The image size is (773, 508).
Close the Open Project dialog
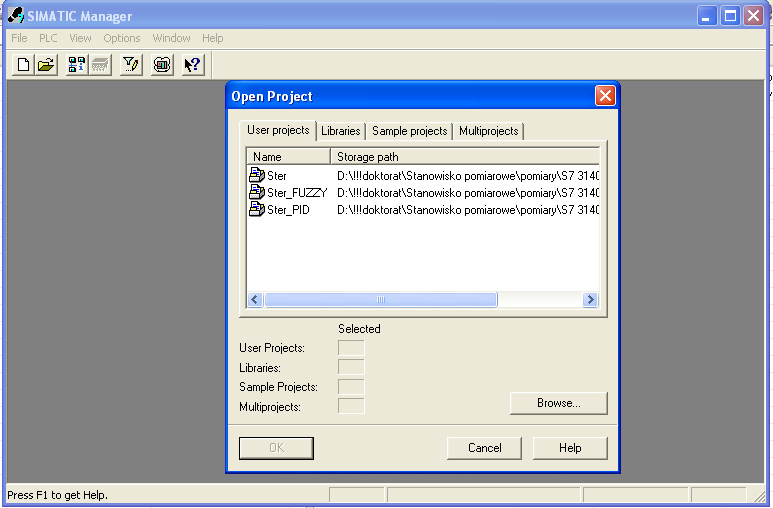click(605, 96)
